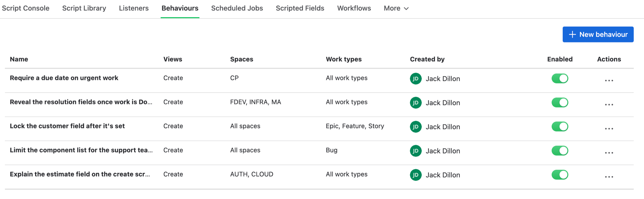
Task: Click the 'CP' spaces cell
Action: tap(234, 78)
